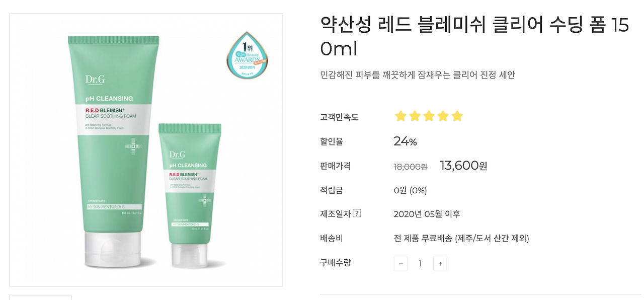Click the minus quantity button
The width and height of the screenshot is (644, 300).
pyautogui.click(x=400, y=263)
